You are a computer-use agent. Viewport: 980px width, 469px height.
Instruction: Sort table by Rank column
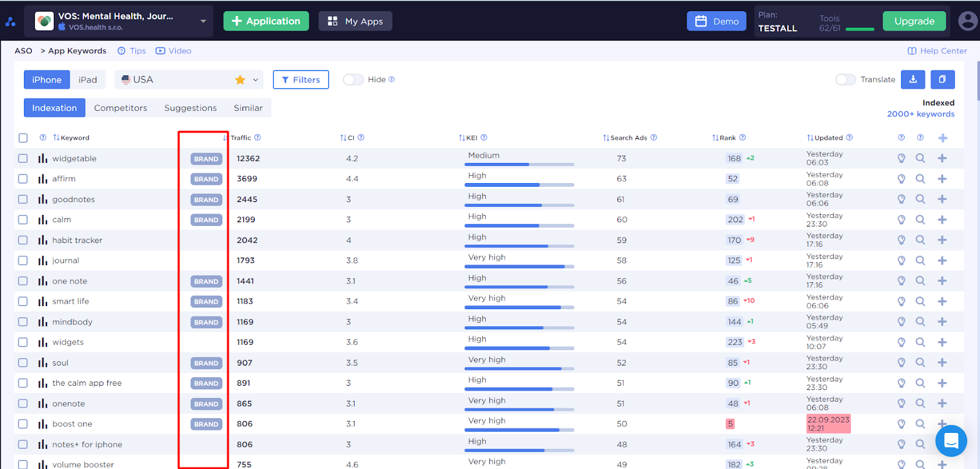(x=724, y=138)
